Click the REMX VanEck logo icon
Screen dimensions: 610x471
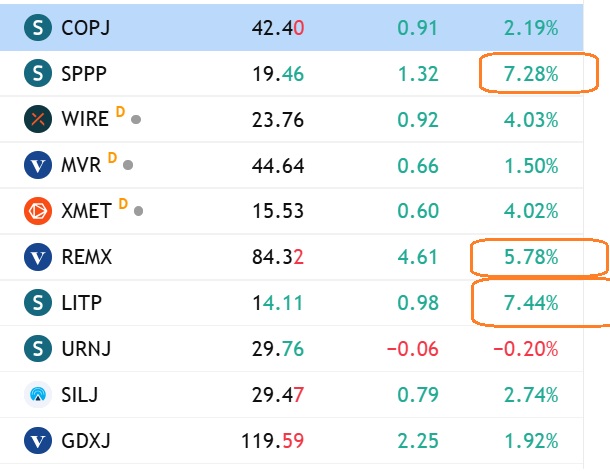pyautogui.click(x=38, y=257)
